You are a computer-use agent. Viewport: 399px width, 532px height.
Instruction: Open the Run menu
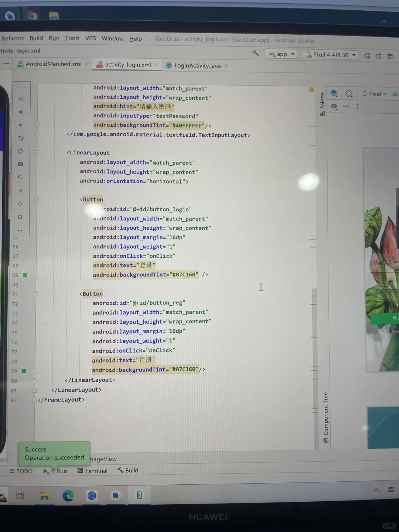click(54, 38)
